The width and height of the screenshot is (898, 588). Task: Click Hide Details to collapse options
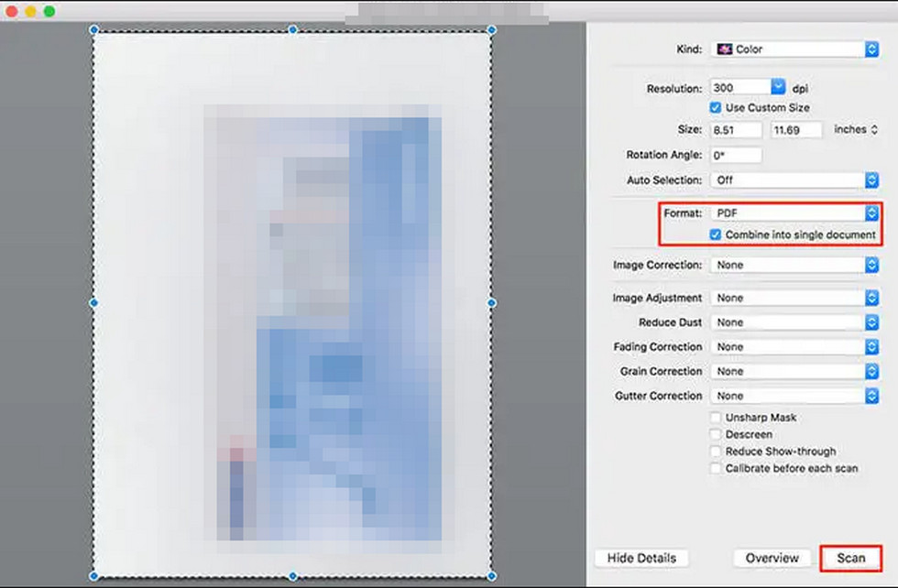[641, 558]
